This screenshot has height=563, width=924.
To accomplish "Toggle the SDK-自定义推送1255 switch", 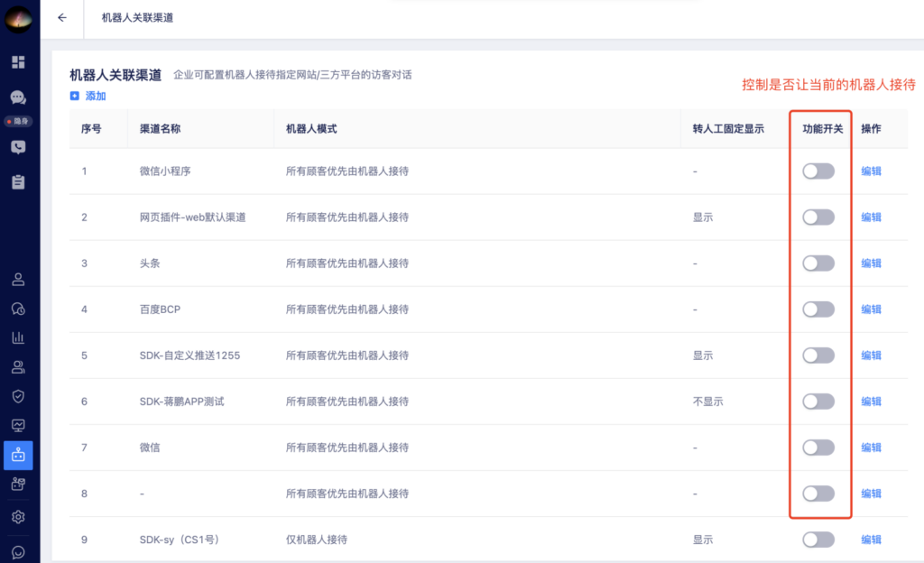I will 818,355.
